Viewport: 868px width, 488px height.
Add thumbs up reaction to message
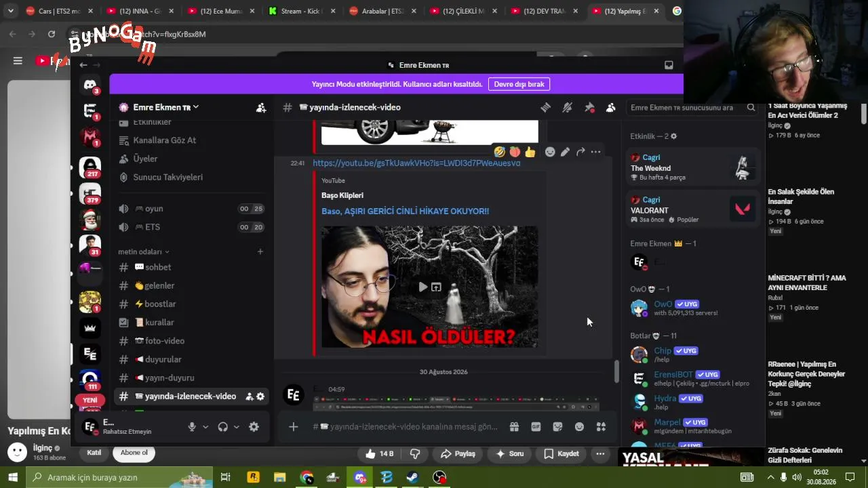coord(530,152)
